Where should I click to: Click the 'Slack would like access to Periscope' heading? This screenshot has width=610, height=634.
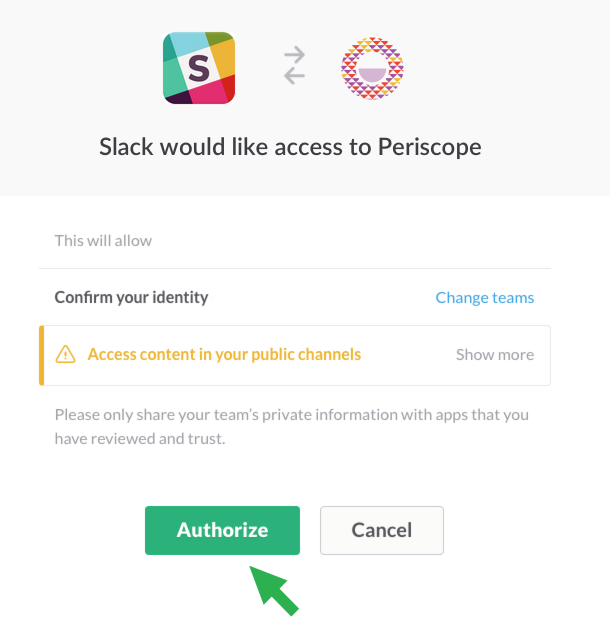pyautogui.click(x=290, y=146)
